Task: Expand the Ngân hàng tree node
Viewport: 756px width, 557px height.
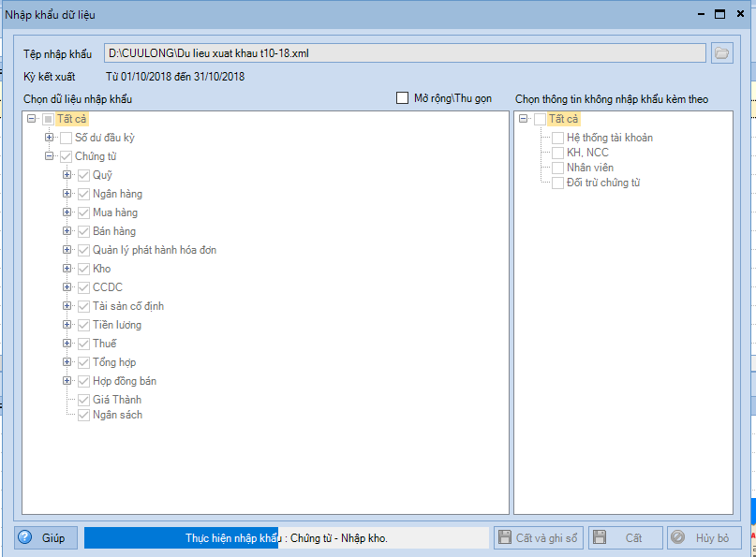Action: click(67, 194)
